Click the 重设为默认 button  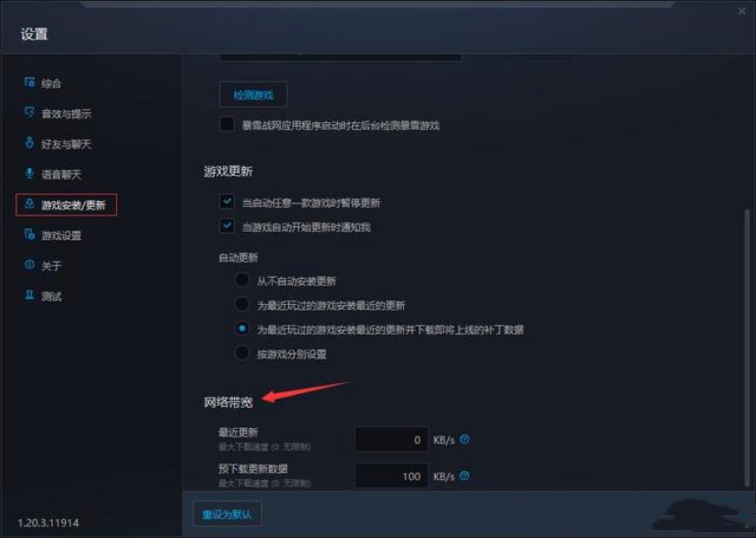point(227,514)
